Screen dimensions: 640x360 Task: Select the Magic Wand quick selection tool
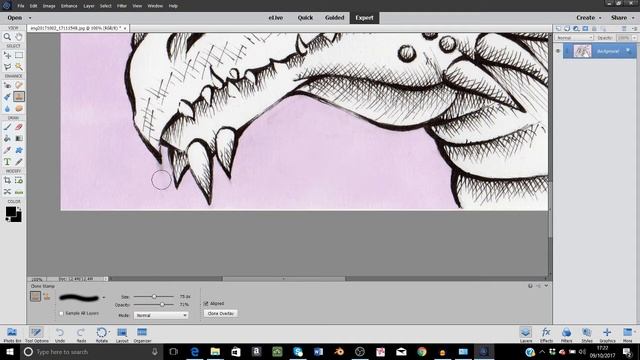click(x=19, y=67)
